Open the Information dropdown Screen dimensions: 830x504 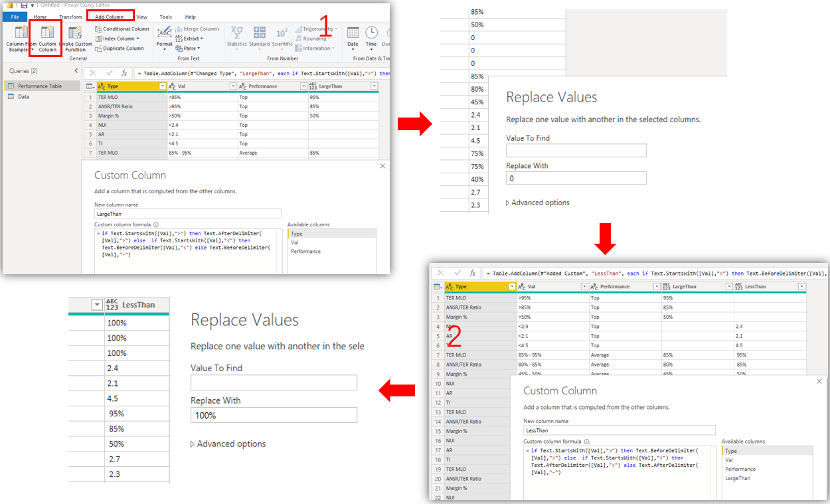pos(315,48)
